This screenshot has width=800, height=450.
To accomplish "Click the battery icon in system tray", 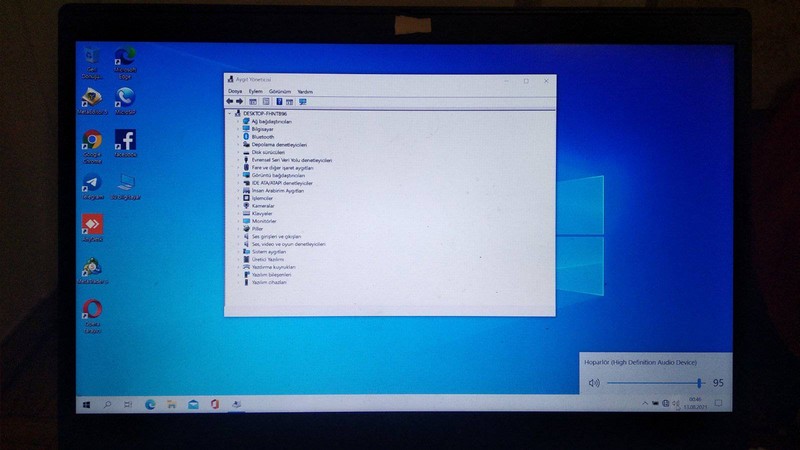I will 655,404.
